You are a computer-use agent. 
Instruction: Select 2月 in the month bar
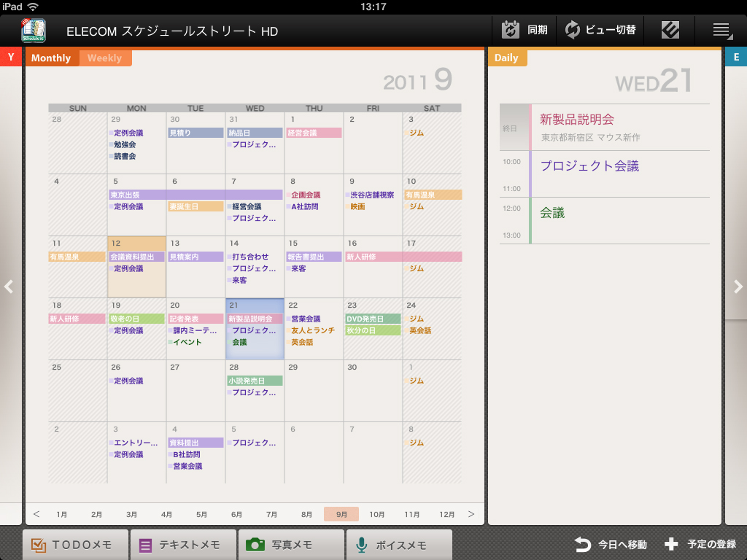[97, 514]
